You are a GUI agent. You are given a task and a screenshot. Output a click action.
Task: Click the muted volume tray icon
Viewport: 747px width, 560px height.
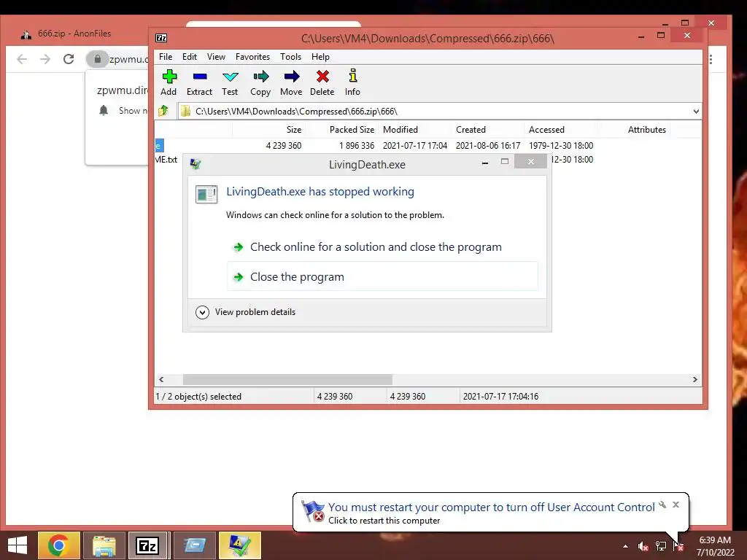pyautogui.click(x=643, y=546)
